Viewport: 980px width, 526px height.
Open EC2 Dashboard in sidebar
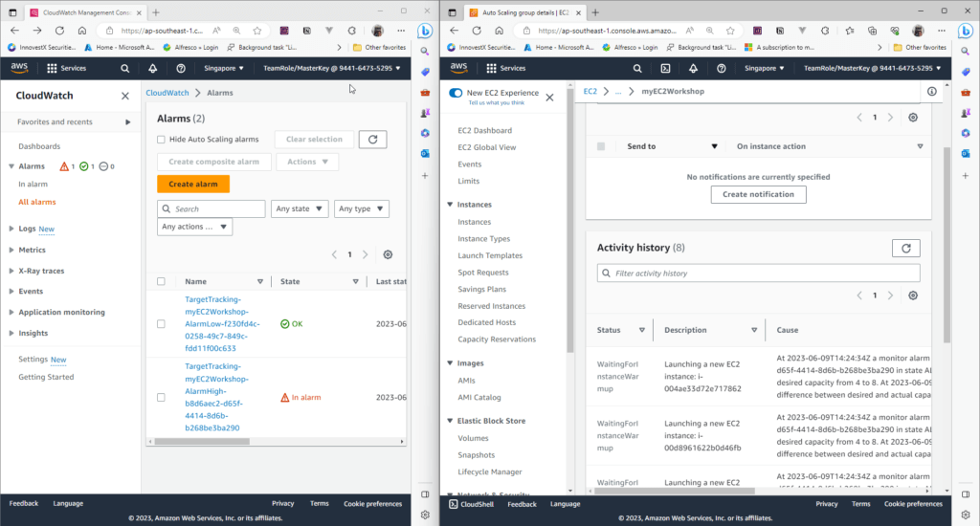click(x=484, y=131)
